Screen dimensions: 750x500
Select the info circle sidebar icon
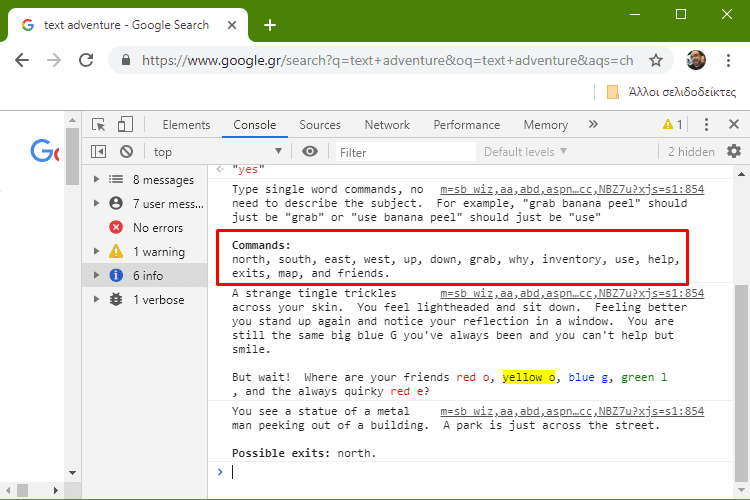(x=116, y=275)
